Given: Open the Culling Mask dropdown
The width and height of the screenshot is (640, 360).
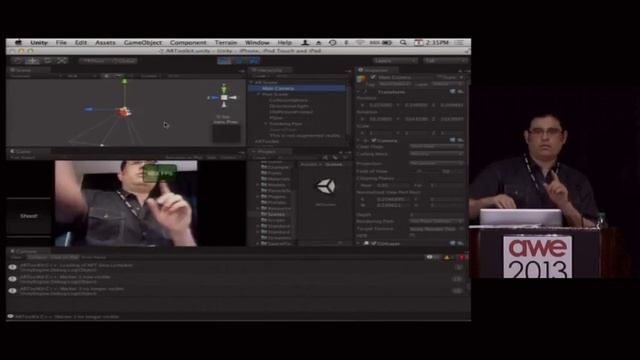Looking at the screenshot, I should click(x=436, y=154).
